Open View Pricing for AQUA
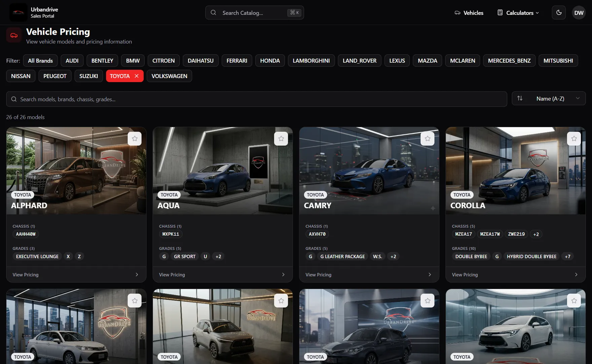The height and width of the screenshot is (364, 592). (222, 275)
